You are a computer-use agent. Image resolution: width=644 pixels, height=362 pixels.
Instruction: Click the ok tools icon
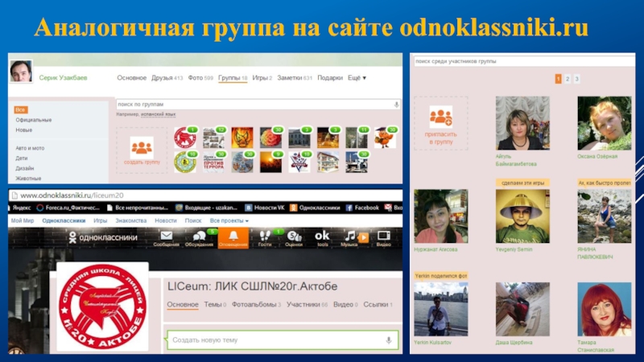(x=322, y=236)
